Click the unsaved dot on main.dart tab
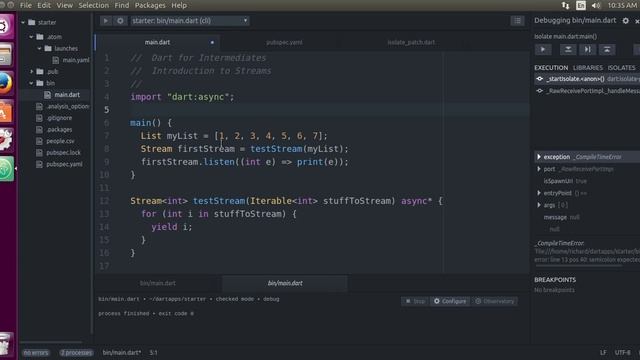640x360 pixels. pos(212,42)
